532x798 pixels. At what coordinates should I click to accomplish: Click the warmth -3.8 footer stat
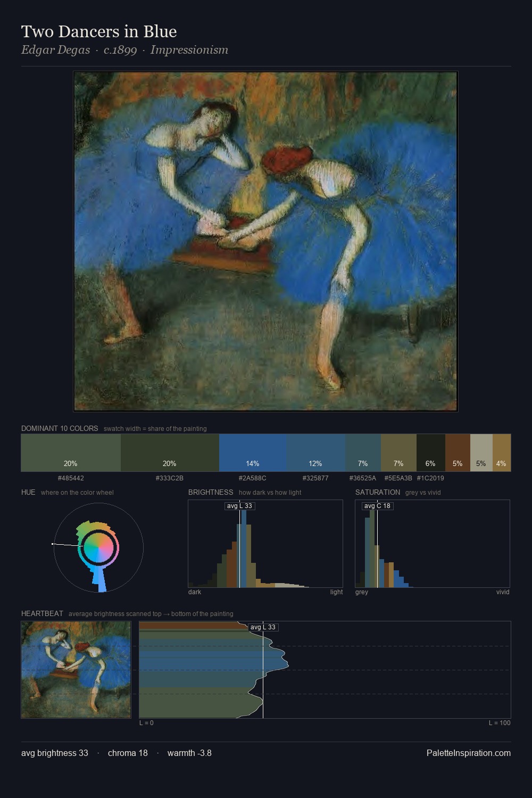tap(189, 753)
